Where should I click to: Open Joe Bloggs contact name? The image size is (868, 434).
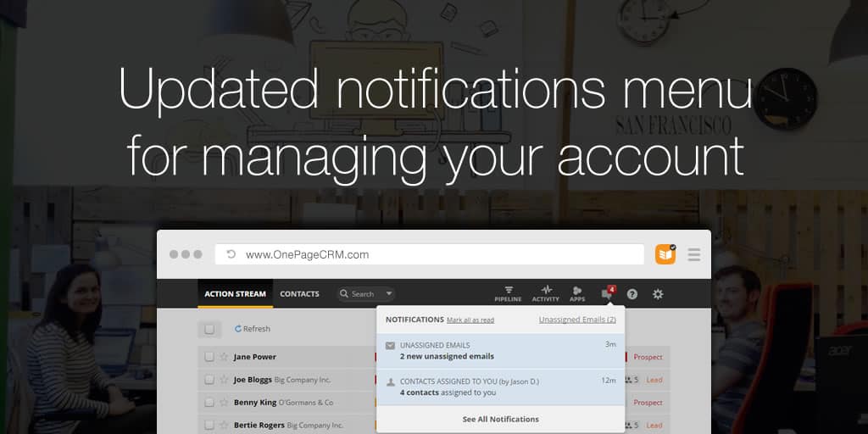(x=253, y=380)
